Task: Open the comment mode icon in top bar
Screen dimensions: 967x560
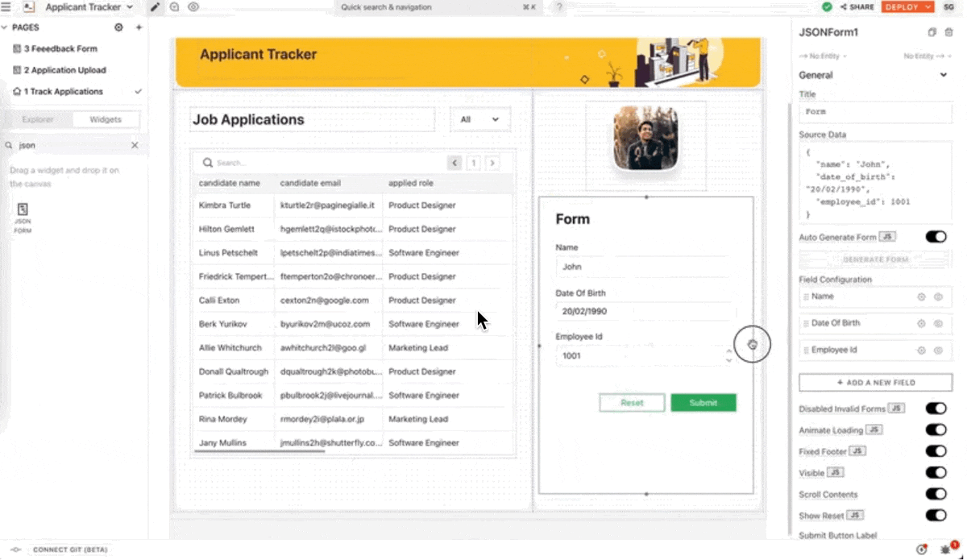Action: pos(175,7)
